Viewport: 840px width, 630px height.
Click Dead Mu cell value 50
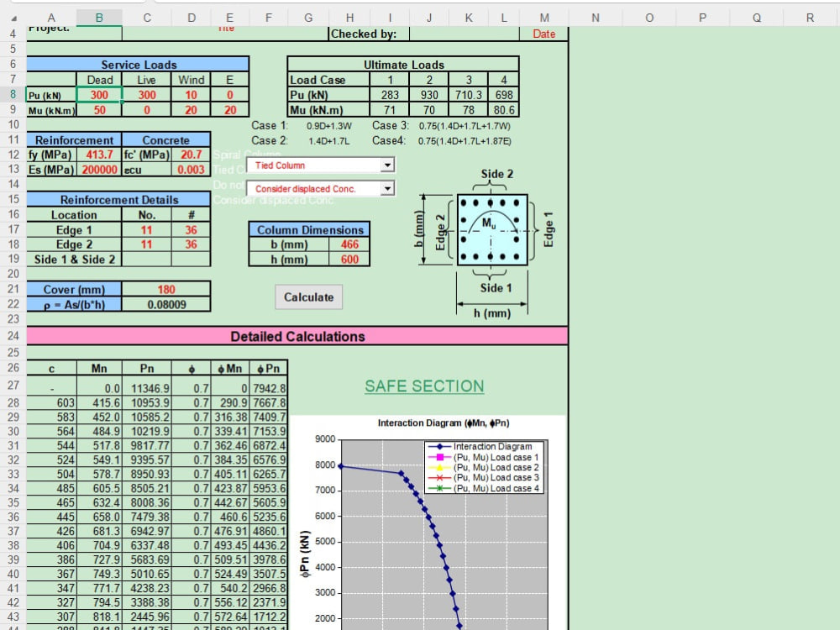click(99, 110)
